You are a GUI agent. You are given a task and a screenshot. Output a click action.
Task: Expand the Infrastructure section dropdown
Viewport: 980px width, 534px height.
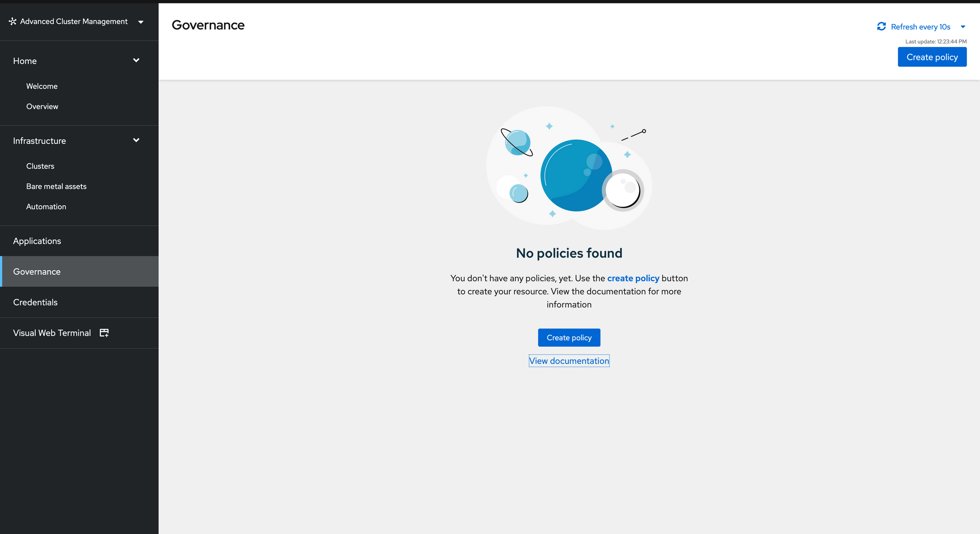136,140
